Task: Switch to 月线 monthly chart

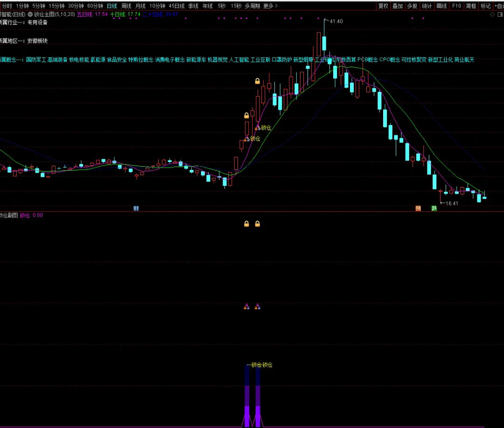Action: click(x=140, y=6)
